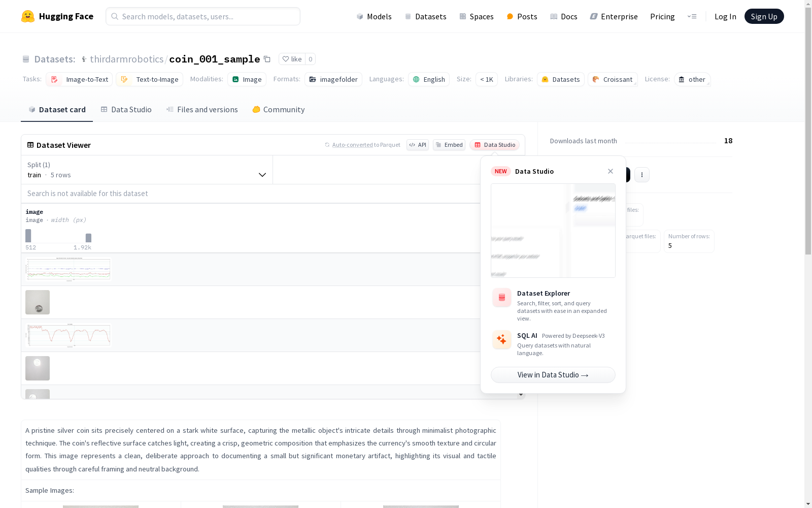
Task: Go to Spaces
Action: click(x=477, y=16)
